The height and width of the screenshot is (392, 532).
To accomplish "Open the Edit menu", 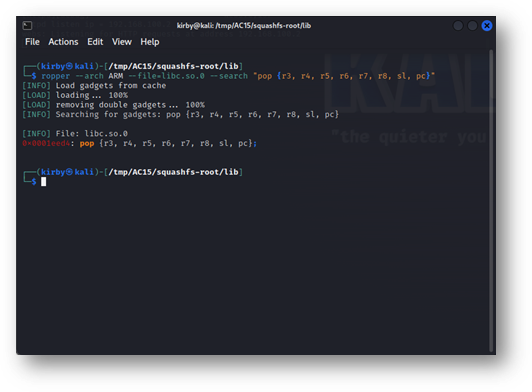I will [x=95, y=42].
